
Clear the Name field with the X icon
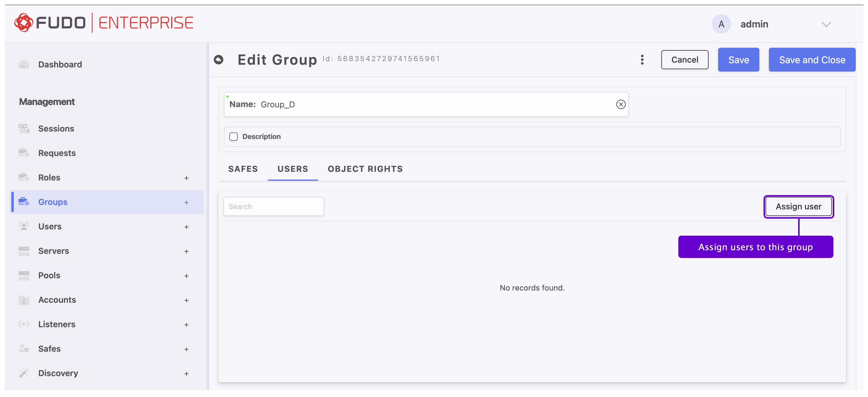(621, 104)
